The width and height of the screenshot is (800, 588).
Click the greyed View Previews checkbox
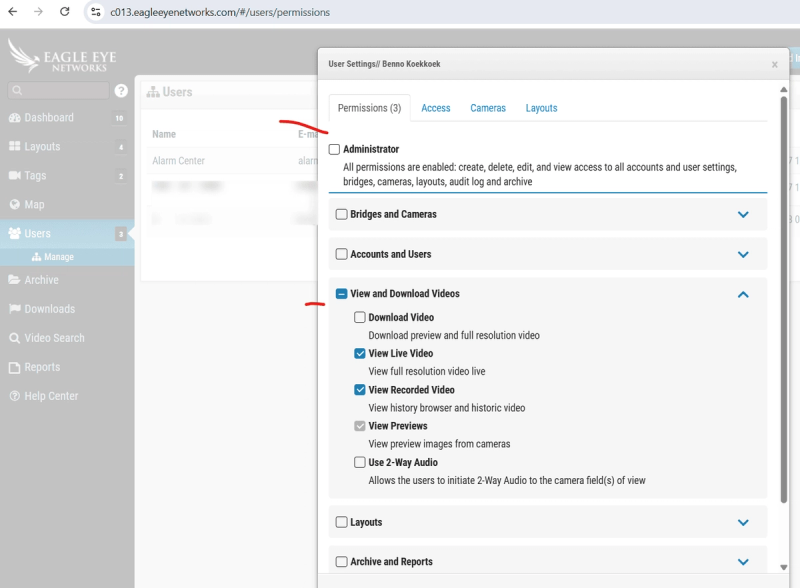(360, 426)
